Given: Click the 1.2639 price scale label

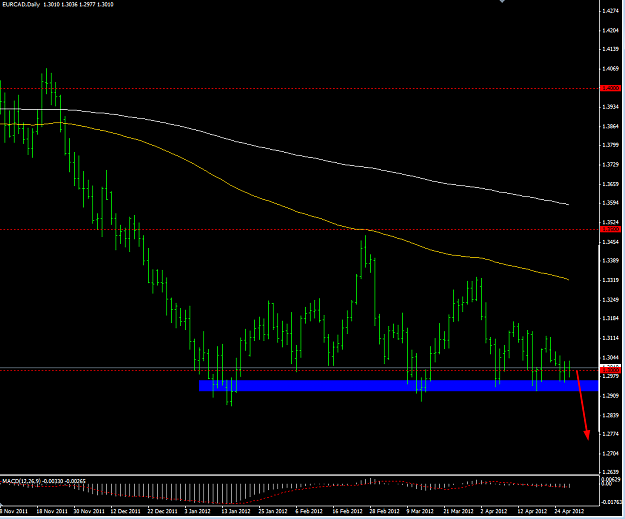Looking at the screenshot, I should tap(611, 472).
